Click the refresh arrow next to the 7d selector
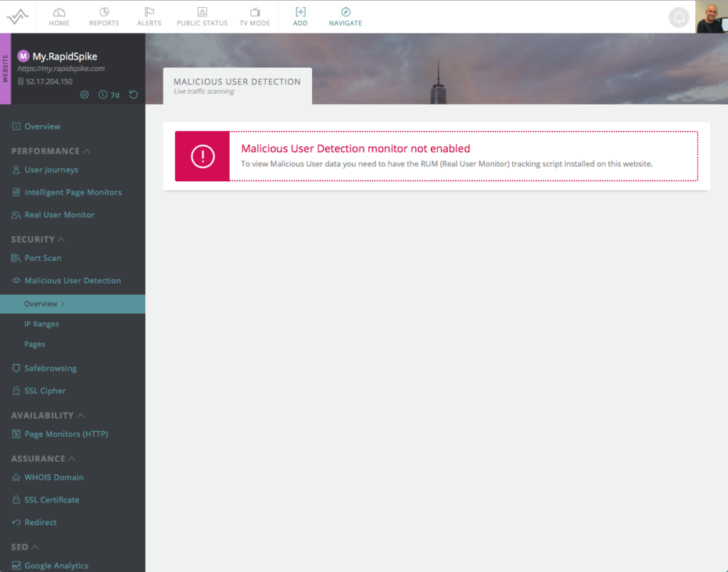The height and width of the screenshot is (572, 728). (133, 94)
